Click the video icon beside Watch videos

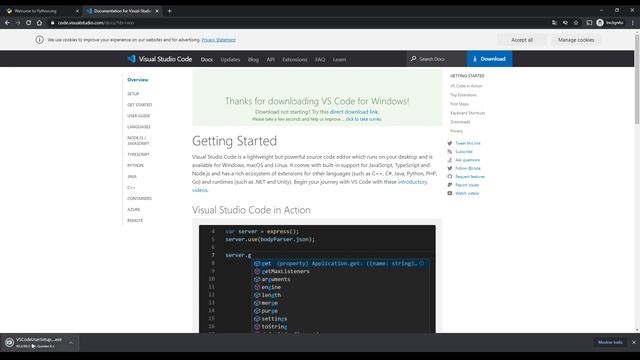coord(450,193)
